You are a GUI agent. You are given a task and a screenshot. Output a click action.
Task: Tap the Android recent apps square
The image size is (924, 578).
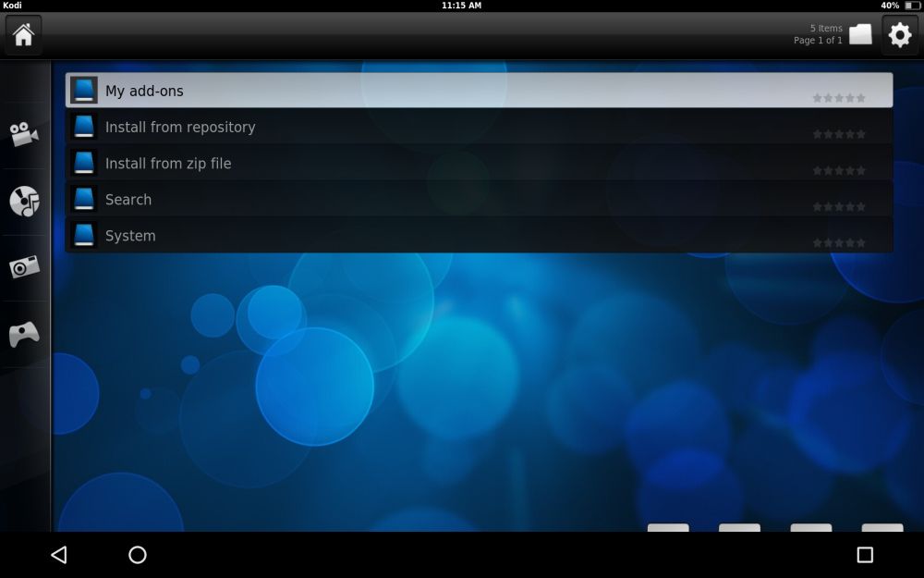point(865,554)
